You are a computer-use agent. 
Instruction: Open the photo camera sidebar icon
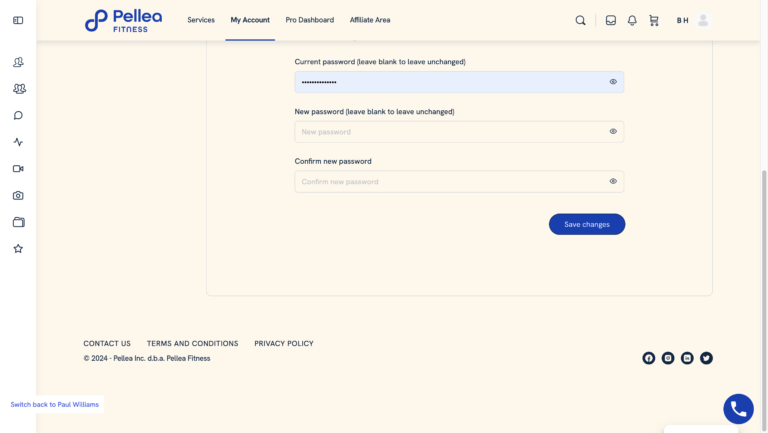pyautogui.click(x=18, y=195)
